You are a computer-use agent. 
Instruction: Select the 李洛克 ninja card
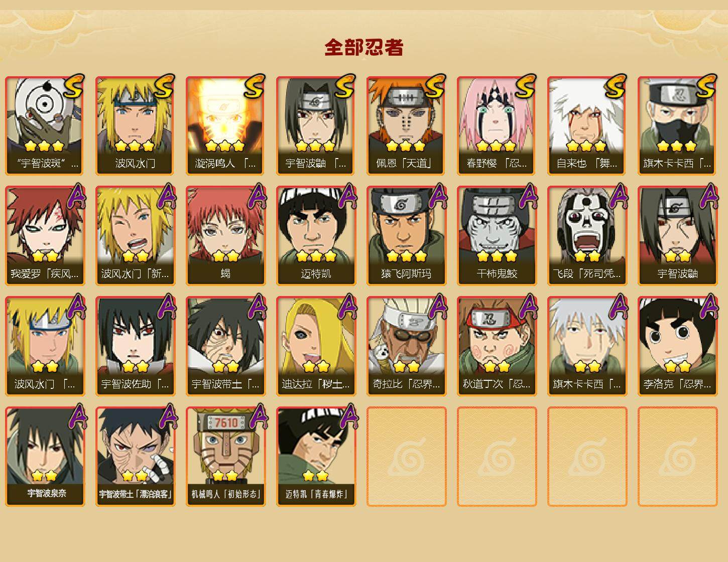coord(677,346)
